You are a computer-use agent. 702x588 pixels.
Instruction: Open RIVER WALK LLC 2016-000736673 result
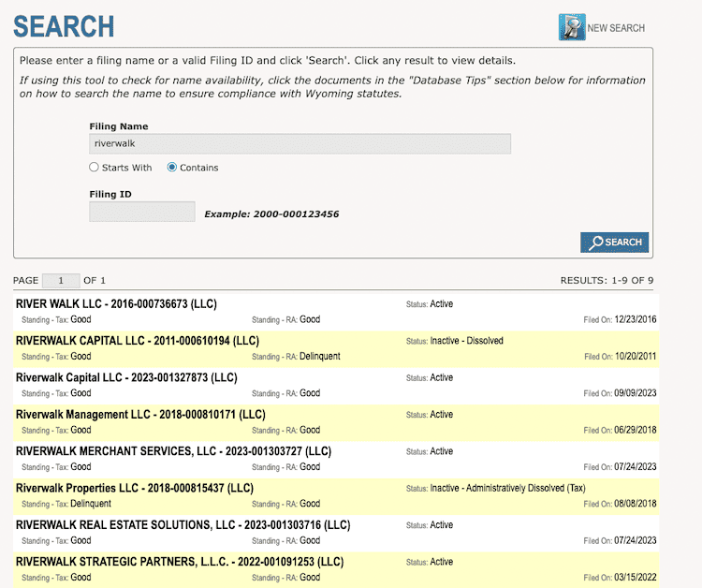point(117,304)
